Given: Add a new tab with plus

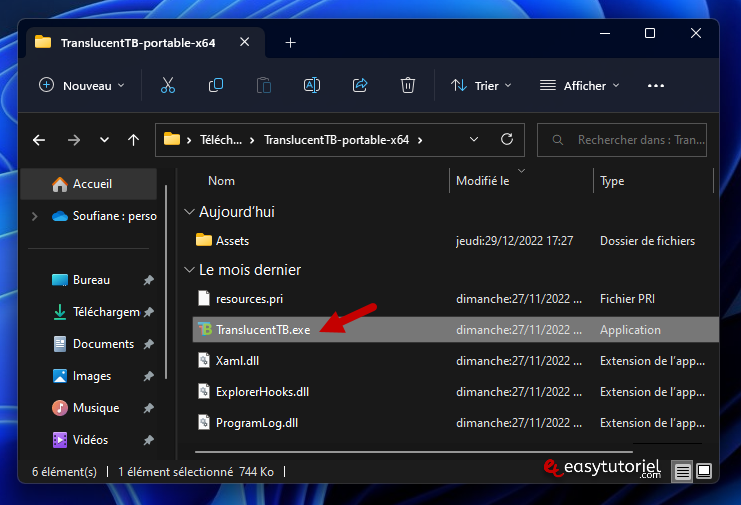Looking at the screenshot, I should point(291,43).
